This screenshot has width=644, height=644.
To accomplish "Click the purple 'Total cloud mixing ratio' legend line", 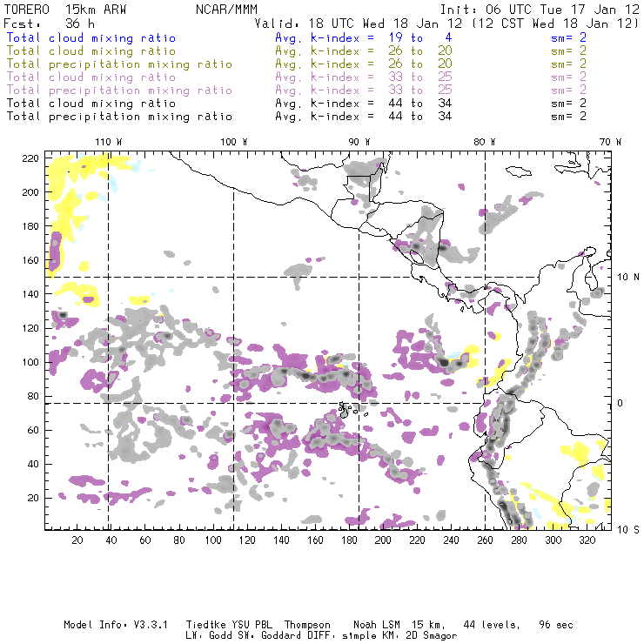I will point(91,77).
